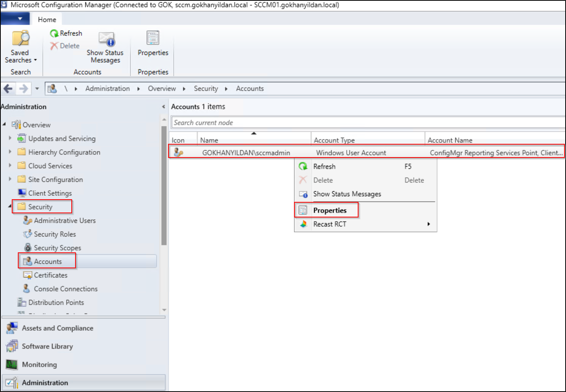Click the application icon in title bar
The image size is (566, 392).
(x=4, y=5)
